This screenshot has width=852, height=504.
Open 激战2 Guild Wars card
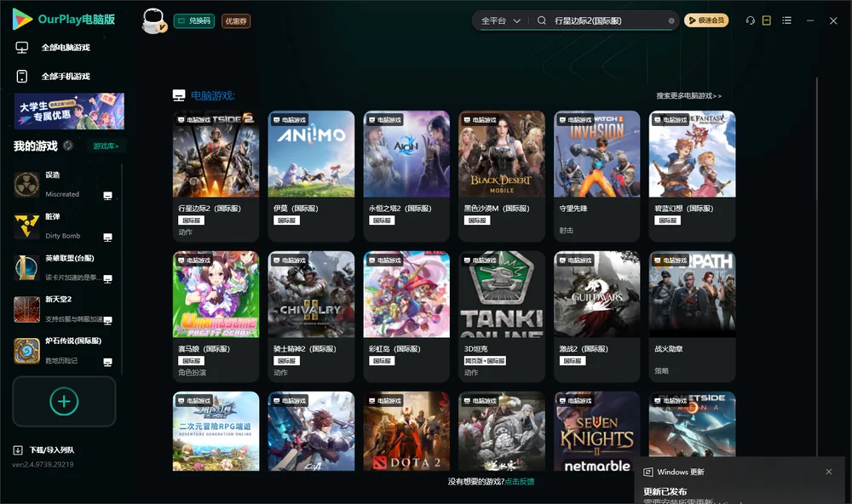[x=596, y=317]
